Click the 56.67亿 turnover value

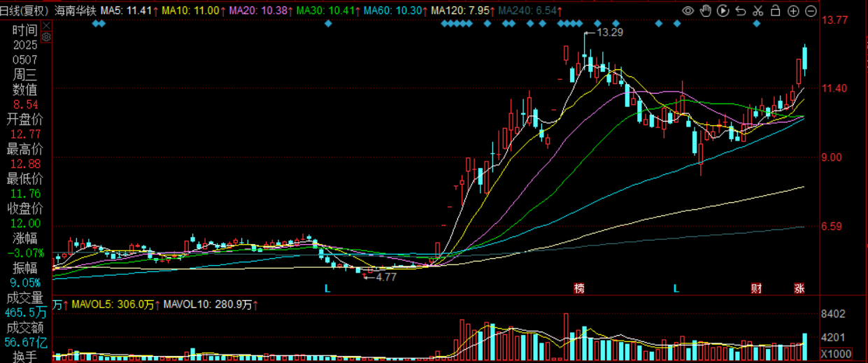(x=26, y=342)
